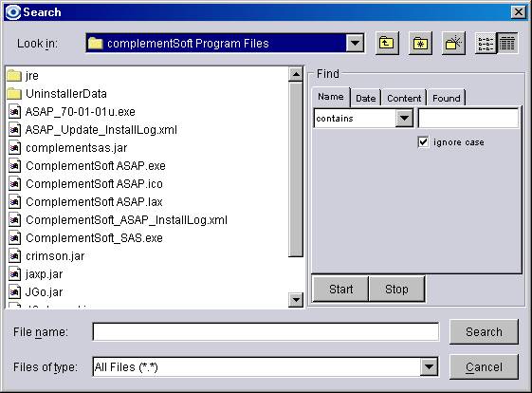The image size is (532, 393).
Task: Click the Stop button
Action: point(396,290)
